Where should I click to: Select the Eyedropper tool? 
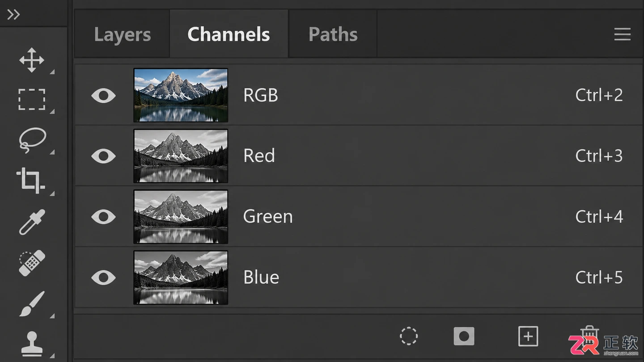coord(32,222)
